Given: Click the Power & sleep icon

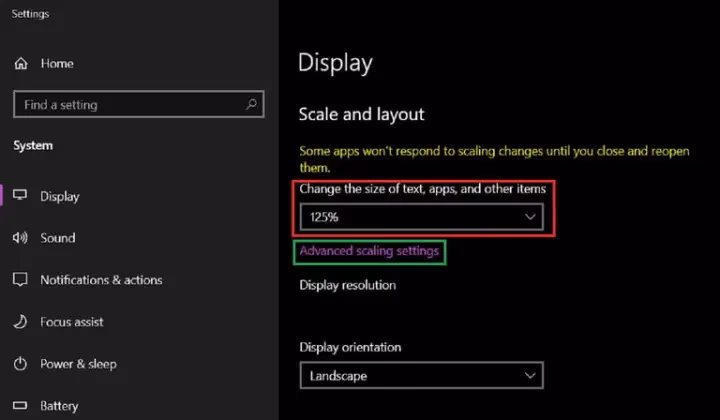Looking at the screenshot, I should [20, 364].
